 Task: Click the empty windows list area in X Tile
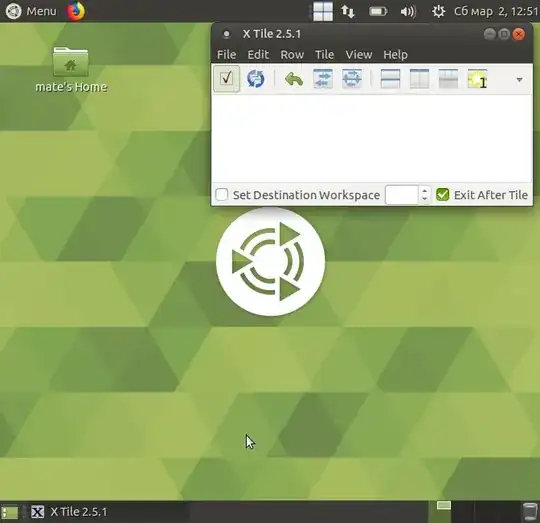(372, 138)
